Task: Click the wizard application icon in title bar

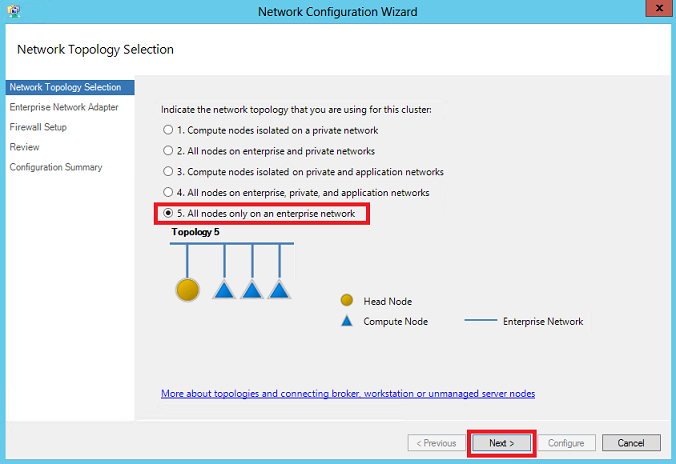Action: [14, 11]
